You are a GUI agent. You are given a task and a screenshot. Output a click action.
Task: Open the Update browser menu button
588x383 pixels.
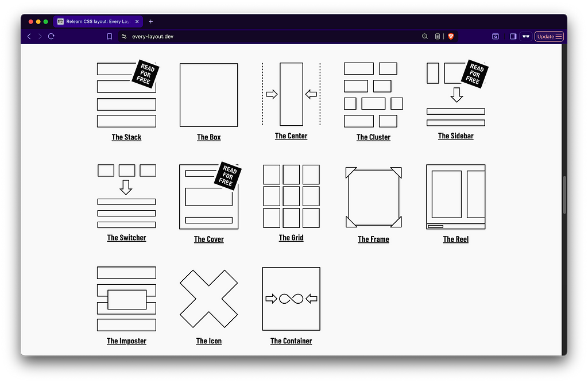tap(550, 36)
